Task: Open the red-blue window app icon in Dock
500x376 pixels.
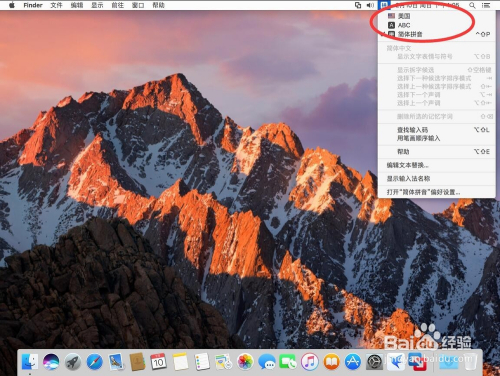Action: [x=417, y=362]
